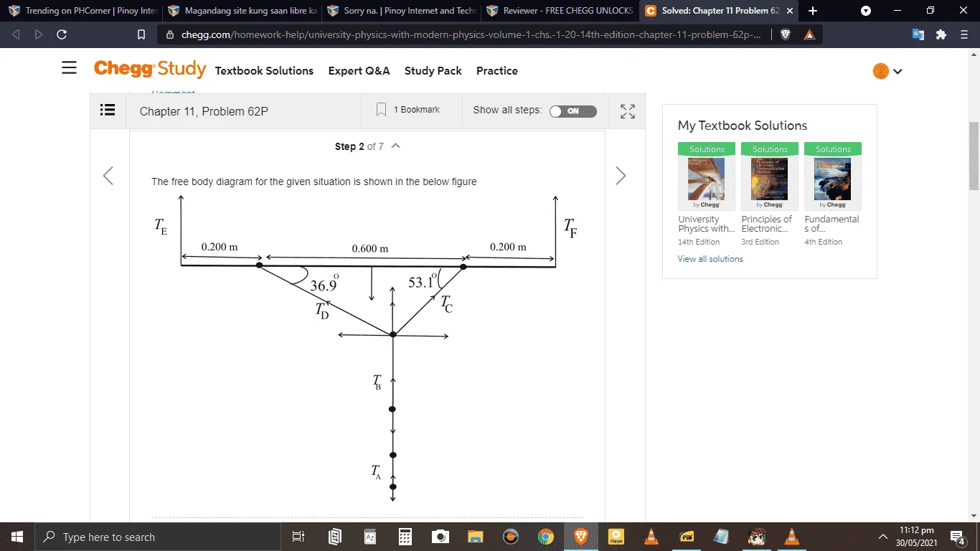This screenshot has height=551, width=980.
Task: Reload the current page
Action: pos(62,34)
